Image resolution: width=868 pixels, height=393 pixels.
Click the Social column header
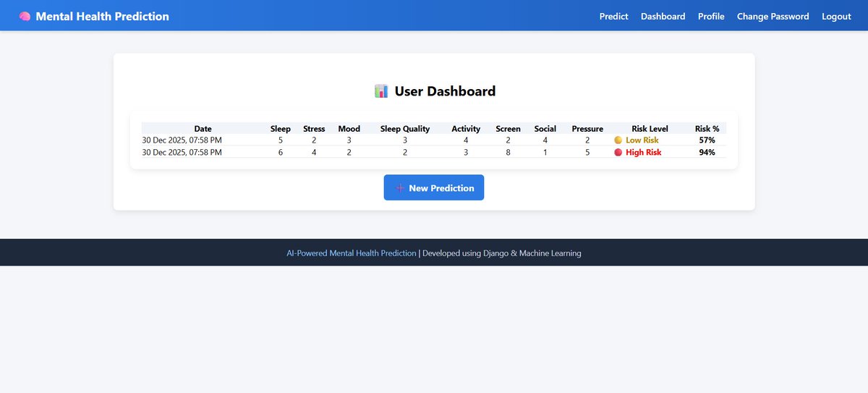click(x=545, y=129)
